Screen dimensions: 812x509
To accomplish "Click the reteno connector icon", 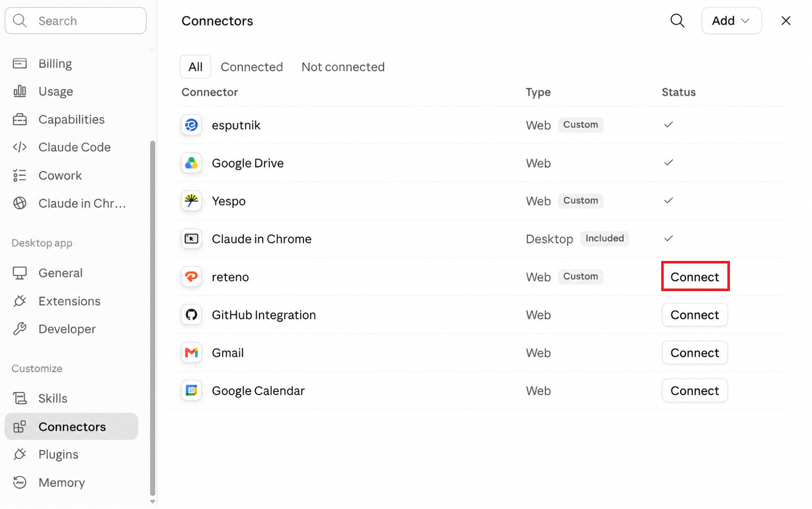I will 191,277.
